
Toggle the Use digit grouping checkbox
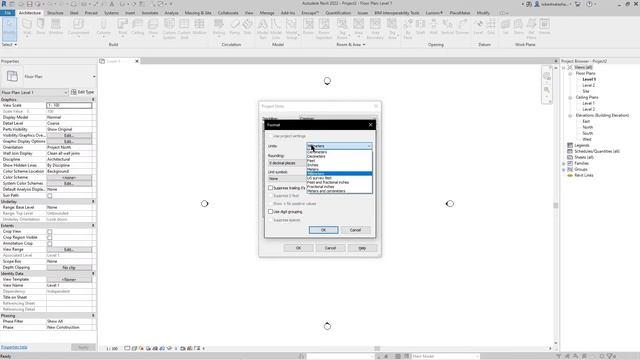tap(270, 212)
